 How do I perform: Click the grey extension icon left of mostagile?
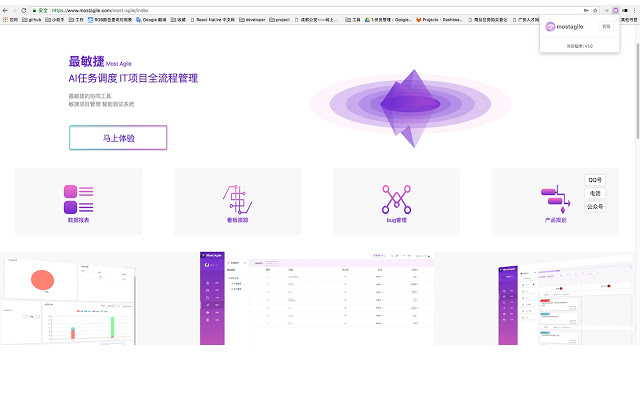click(607, 10)
